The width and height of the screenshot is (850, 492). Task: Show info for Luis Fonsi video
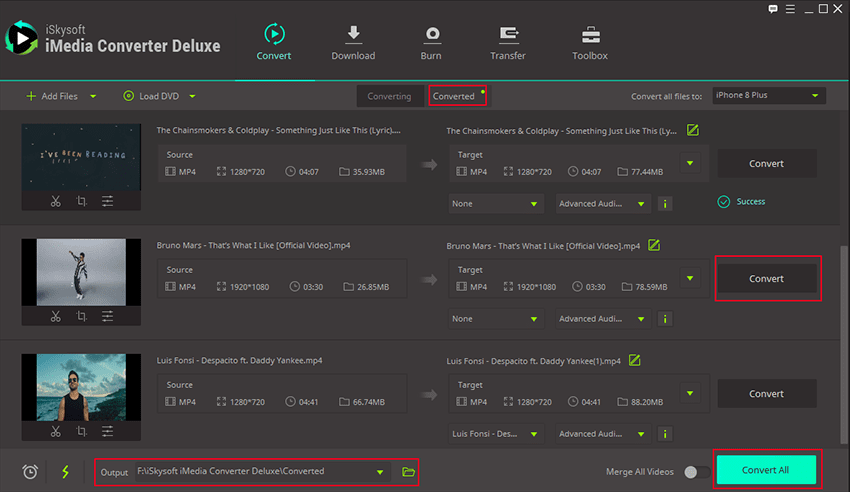coord(665,433)
